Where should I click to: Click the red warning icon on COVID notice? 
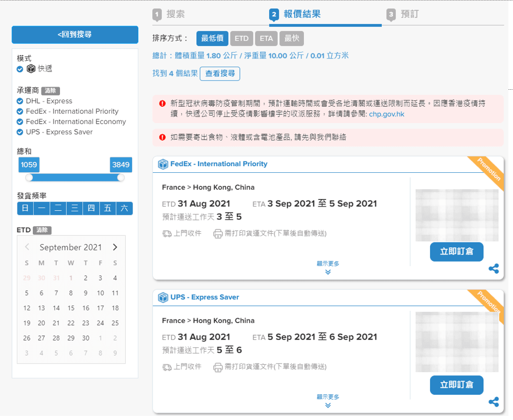click(162, 104)
